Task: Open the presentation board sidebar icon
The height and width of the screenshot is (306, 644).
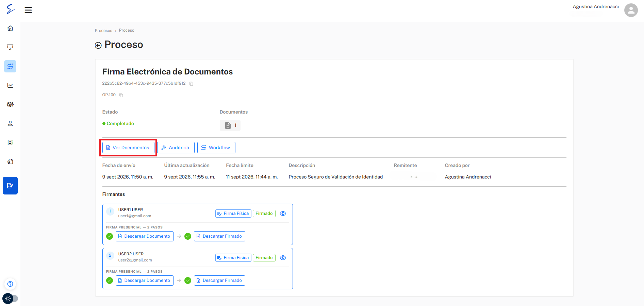Action: click(x=10, y=47)
